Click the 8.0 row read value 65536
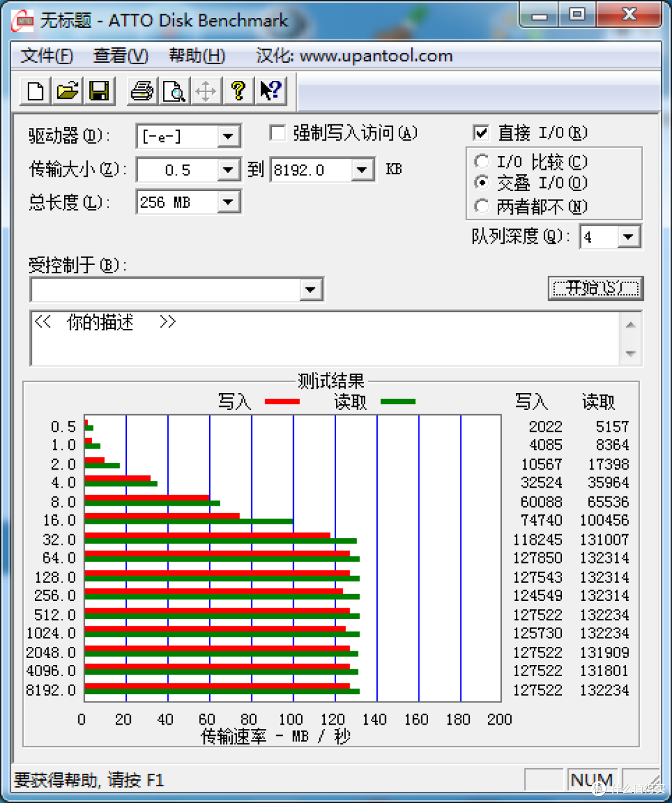The width and height of the screenshot is (672, 803). 608,502
